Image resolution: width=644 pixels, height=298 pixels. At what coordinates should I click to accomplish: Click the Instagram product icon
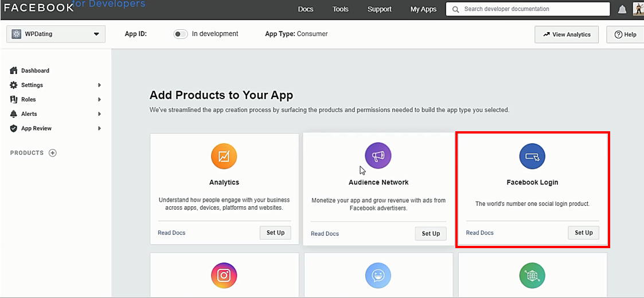coord(224,276)
